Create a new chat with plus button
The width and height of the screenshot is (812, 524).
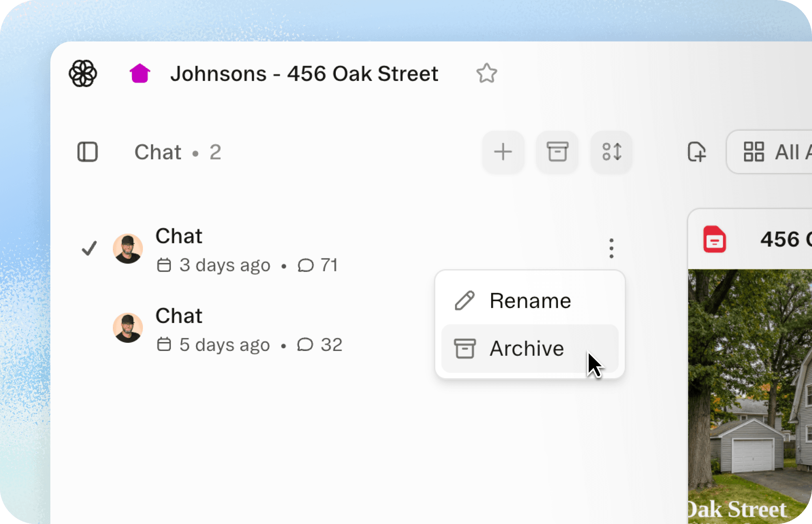503,152
